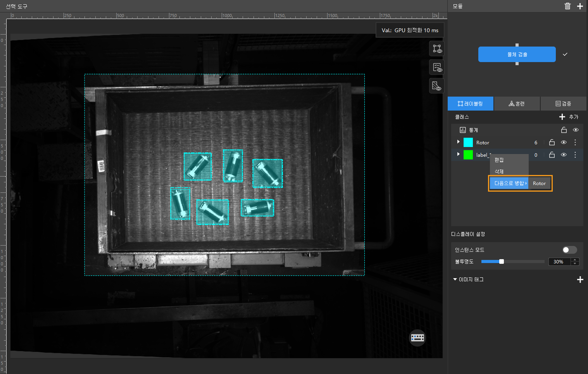Open the Rotor class three-dot menu
The width and height of the screenshot is (588, 374).
pos(575,142)
